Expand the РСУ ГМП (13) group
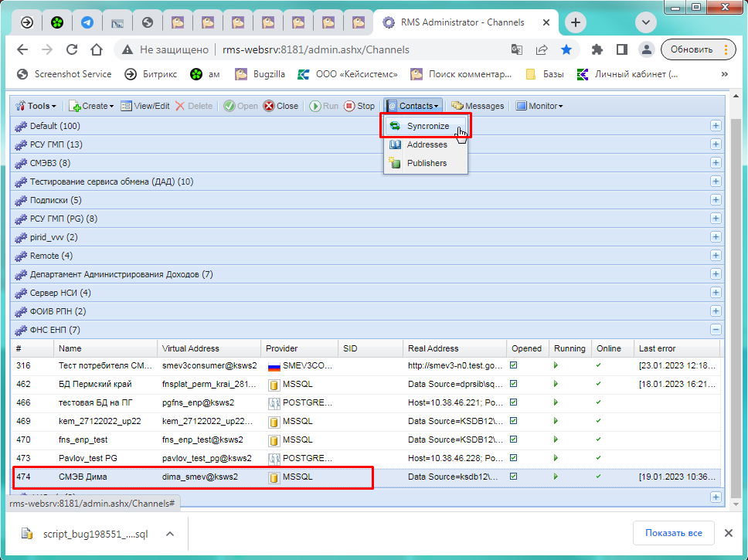748x560 pixels. (716, 144)
